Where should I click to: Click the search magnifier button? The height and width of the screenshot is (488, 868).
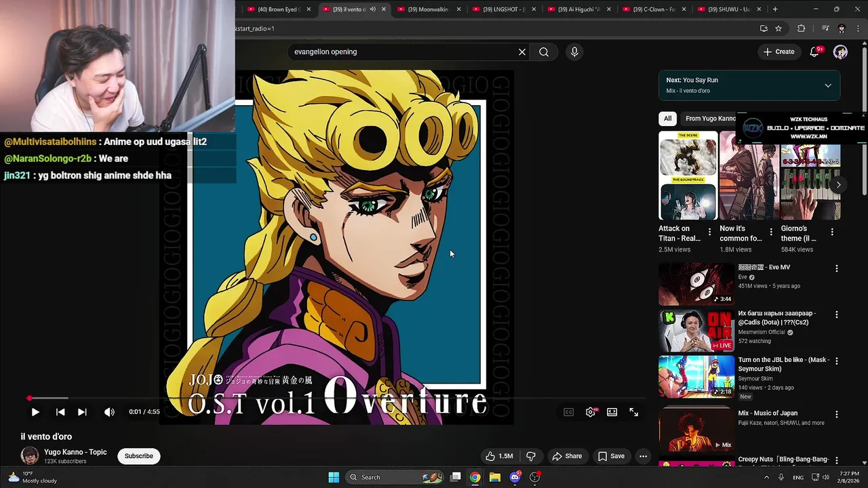pos(544,52)
